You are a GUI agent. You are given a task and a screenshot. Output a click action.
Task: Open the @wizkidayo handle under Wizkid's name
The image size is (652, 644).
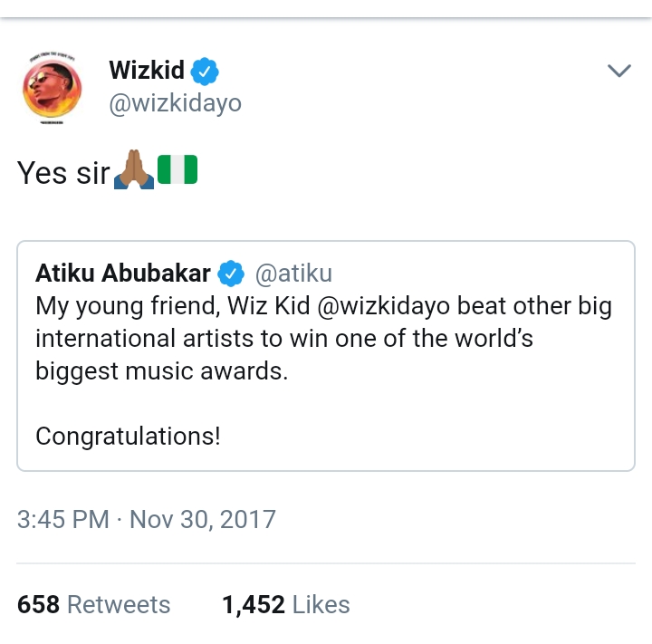[x=175, y=103]
